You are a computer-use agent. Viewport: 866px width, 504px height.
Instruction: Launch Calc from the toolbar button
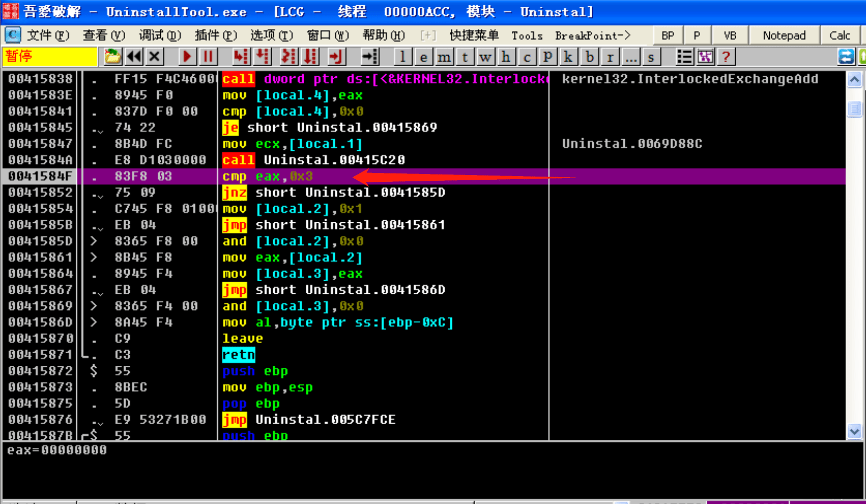click(840, 35)
